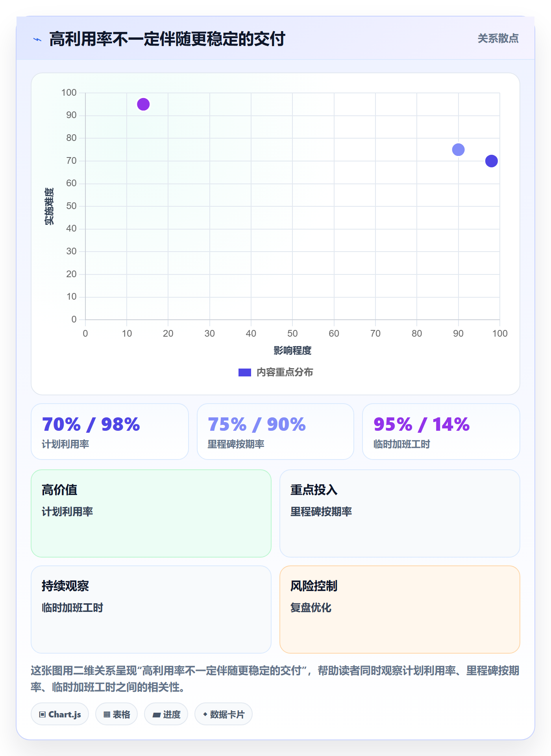Click the lightning bolt icon in the header
This screenshot has height=756, width=551.
(37, 39)
